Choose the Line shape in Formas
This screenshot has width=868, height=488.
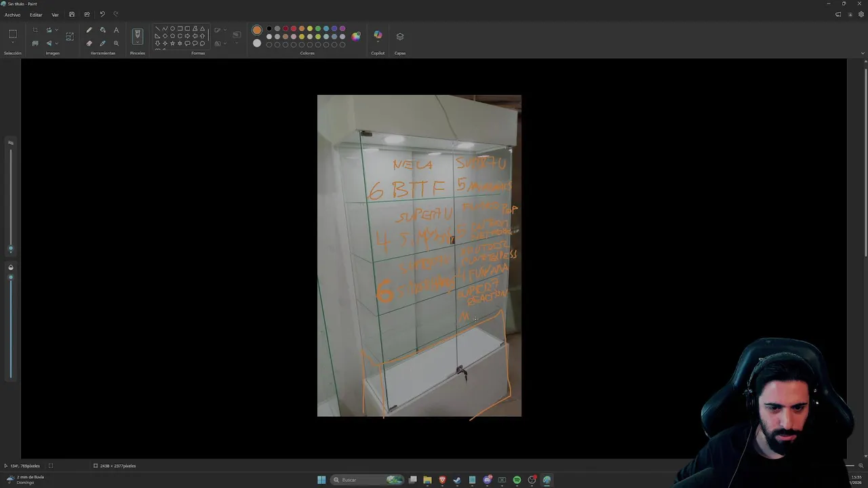[157, 28]
